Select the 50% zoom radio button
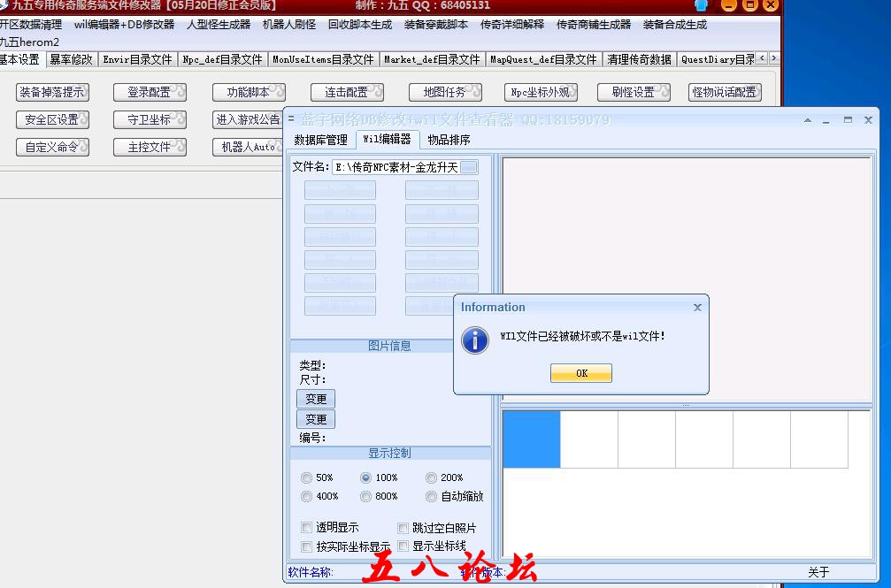Screen dimensions: 891x588 coord(307,477)
